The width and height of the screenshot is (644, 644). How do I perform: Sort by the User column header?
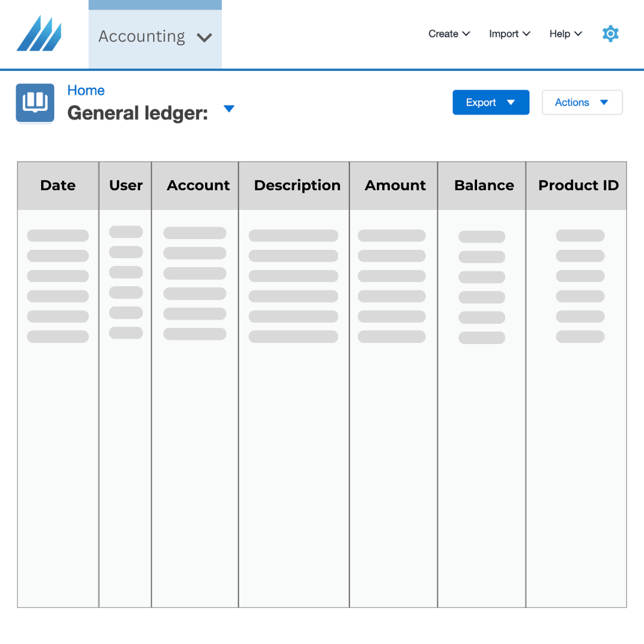[125, 185]
